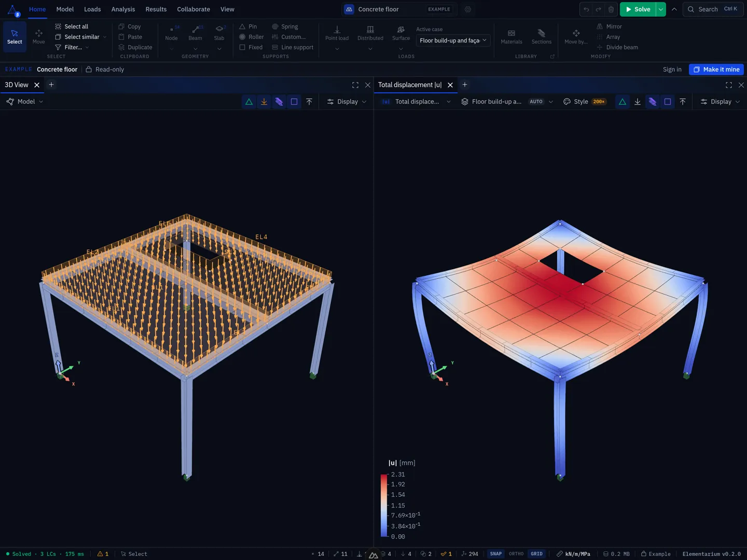Toggle supports visibility in 3D View toolbar
This screenshot has height=560, width=747.
pos(249,102)
